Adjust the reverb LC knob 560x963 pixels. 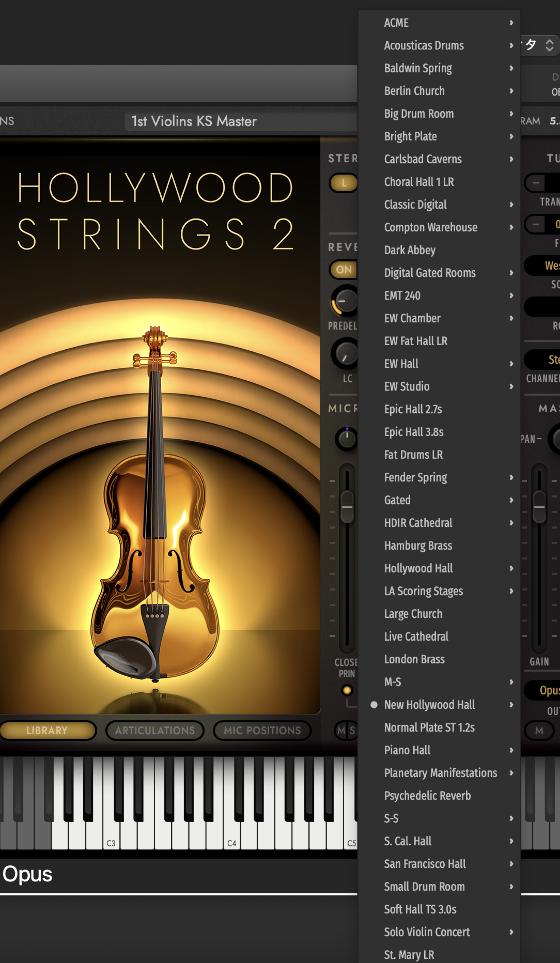pos(344,354)
